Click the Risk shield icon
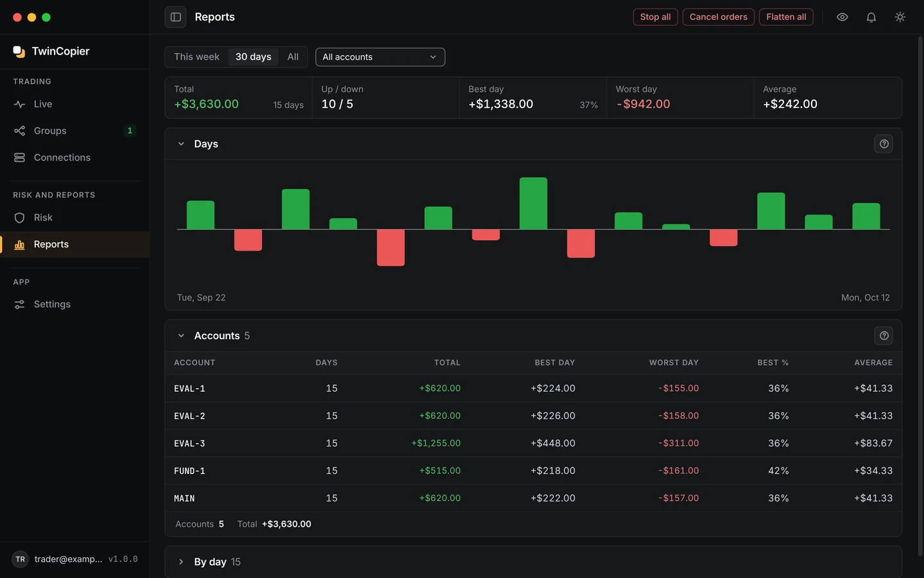The width and height of the screenshot is (924, 578). [x=19, y=218]
